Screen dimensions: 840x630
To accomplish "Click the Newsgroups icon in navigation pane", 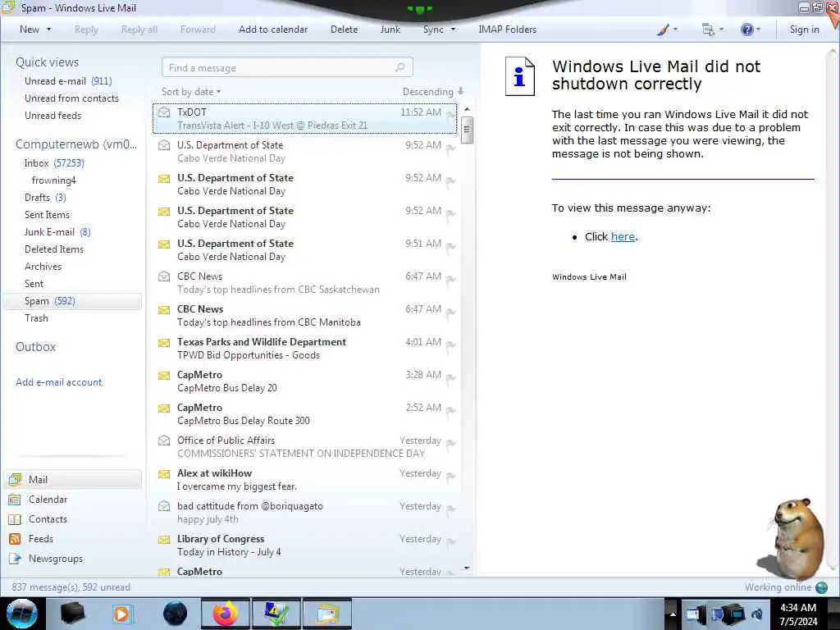I will [15, 559].
